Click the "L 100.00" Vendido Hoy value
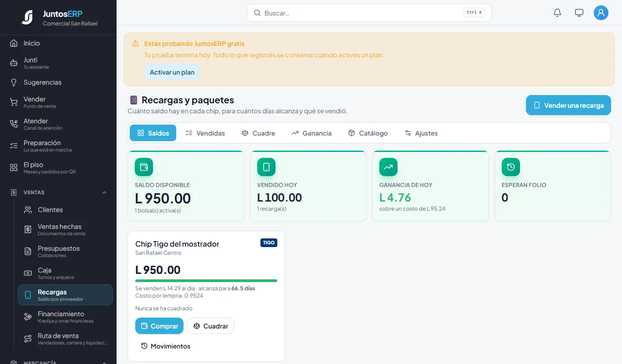The height and width of the screenshot is (364, 622). pyautogui.click(x=280, y=197)
